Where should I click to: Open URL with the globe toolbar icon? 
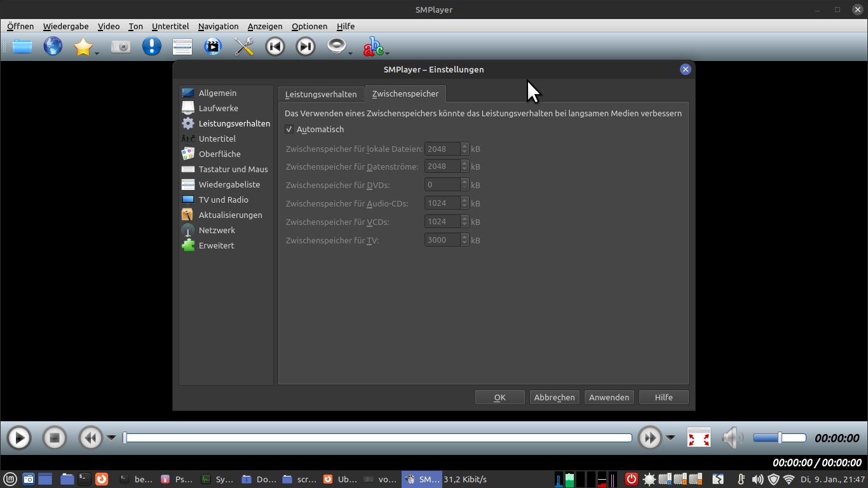coord(53,46)
